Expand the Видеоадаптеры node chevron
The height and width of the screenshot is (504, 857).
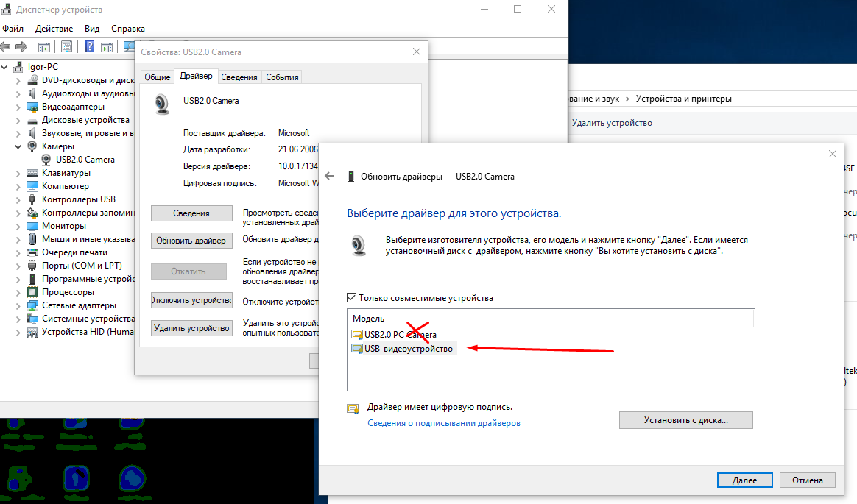(x=18, y=107)
